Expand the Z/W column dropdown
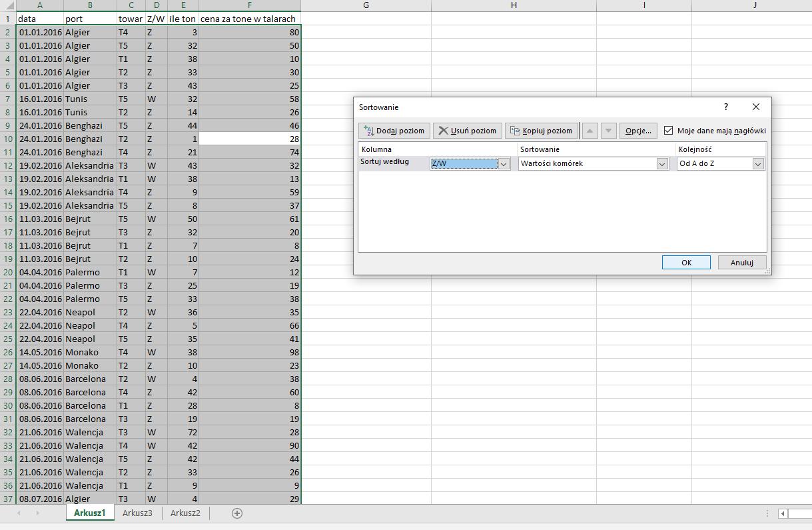Screen dimensions: 812x530 pyautogui.click(x=504, y=163)
